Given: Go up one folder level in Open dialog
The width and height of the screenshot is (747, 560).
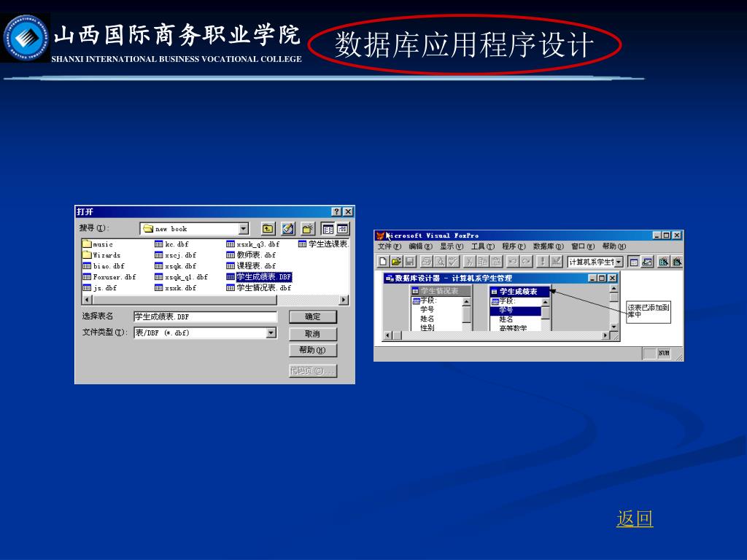Looking at the screenshot, I should (x=268, y=229).
